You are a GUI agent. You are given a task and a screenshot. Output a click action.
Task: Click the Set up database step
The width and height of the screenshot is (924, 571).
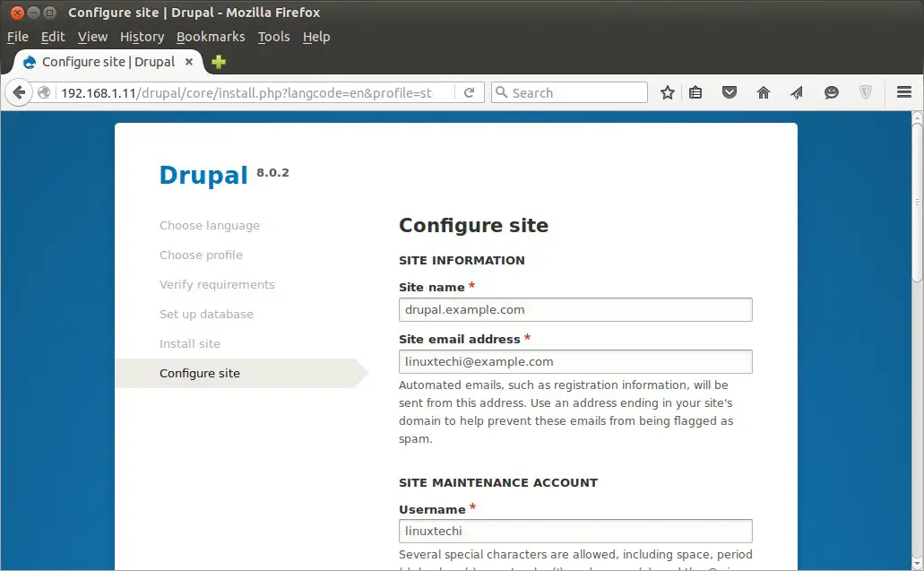click(206, 314)
